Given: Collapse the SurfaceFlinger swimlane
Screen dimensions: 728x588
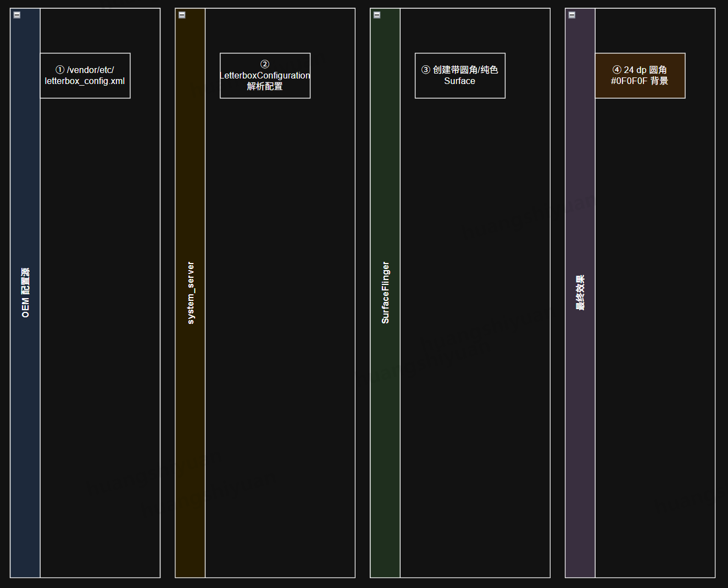Looking at the screenshot, I should tap(377, 15).
